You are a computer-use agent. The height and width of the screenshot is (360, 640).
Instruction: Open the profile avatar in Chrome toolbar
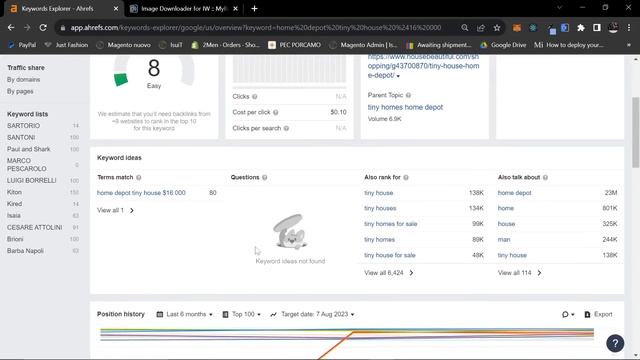click(x=613, y=28)
